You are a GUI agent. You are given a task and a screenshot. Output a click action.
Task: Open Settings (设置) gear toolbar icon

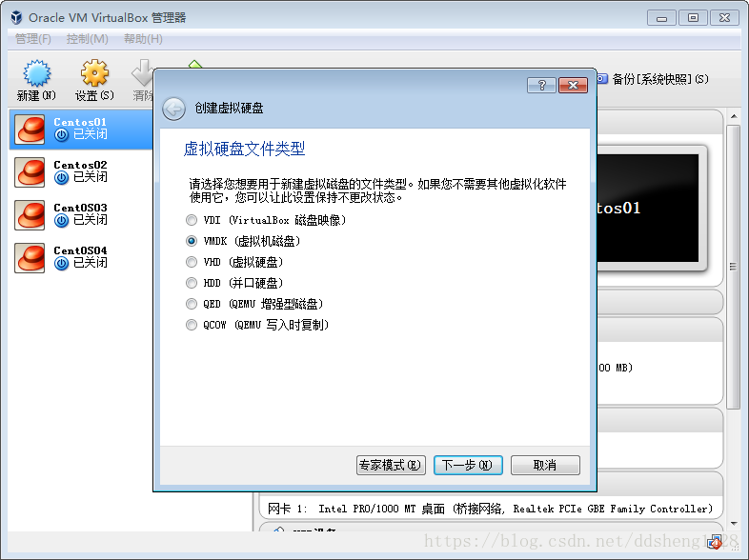click(x=94, y=73)
